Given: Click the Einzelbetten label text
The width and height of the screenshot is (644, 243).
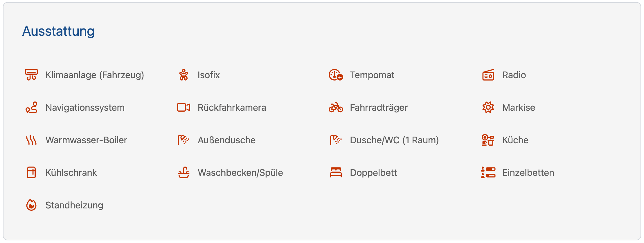Looking at the screenshot, I should (x=528, y=173).
